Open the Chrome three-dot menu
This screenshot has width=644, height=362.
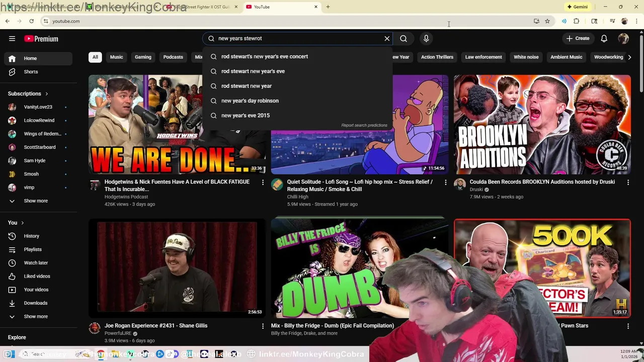point(637,21)
